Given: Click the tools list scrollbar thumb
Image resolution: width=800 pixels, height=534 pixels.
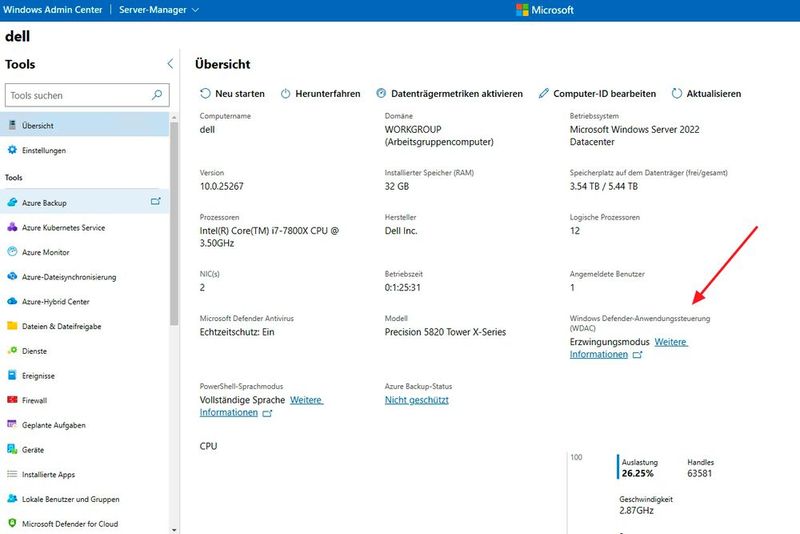Looking at the screenshot, I should click(174, 223).
